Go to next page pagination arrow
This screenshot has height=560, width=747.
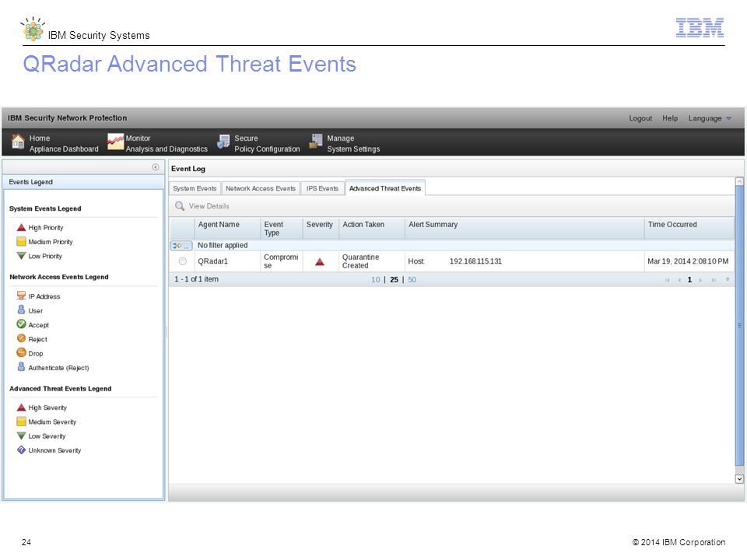(x=700, y=280)
